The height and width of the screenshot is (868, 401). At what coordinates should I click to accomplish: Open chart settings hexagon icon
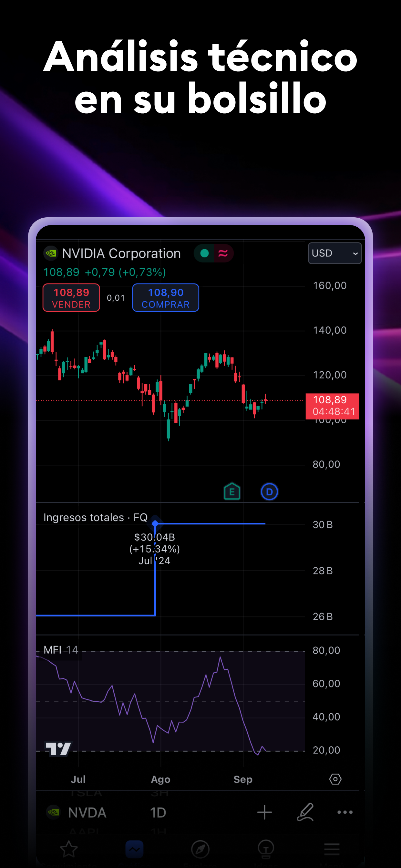click(335, 779)
